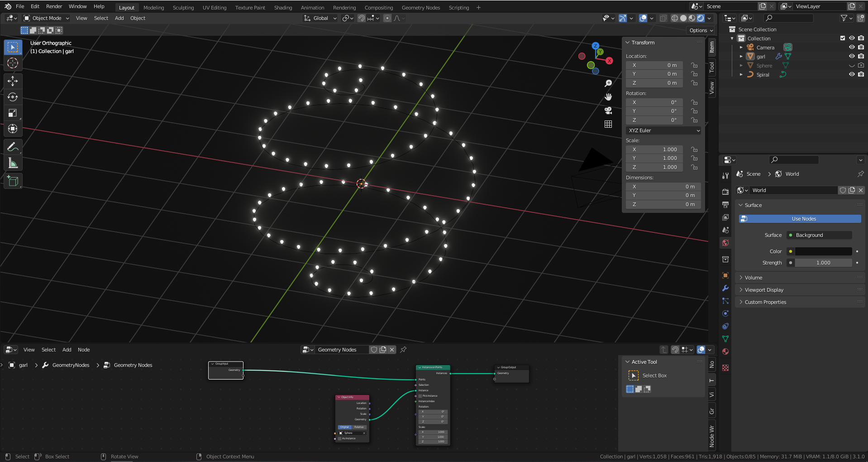Open the Object Mode dropdown
The image size is (868, 462).
[x=46, y=18]
